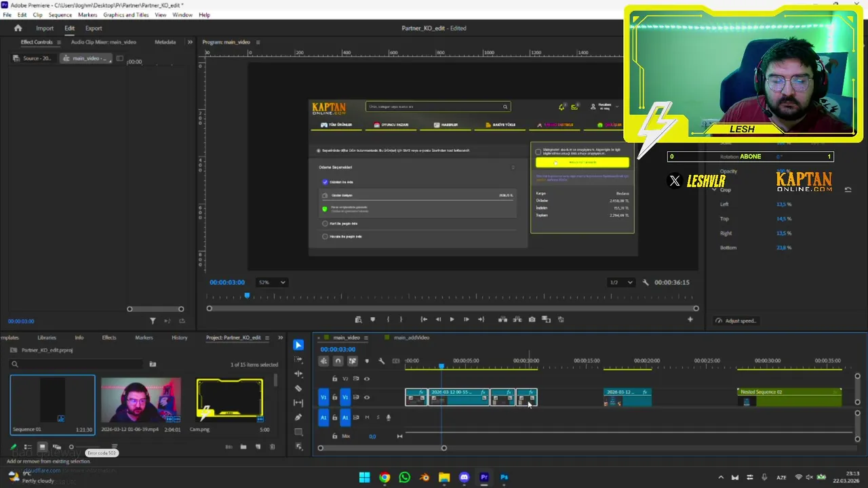
Task: Switch Project panel to icon view
Action: tap(42, 447)
